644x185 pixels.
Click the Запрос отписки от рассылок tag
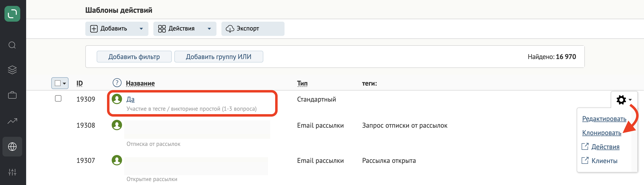405,125
